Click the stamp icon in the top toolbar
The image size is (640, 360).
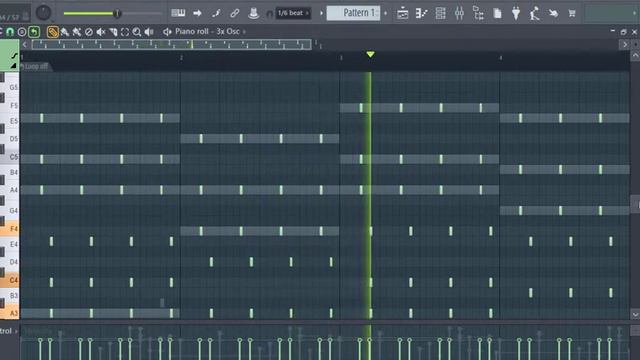pos(253,13)
